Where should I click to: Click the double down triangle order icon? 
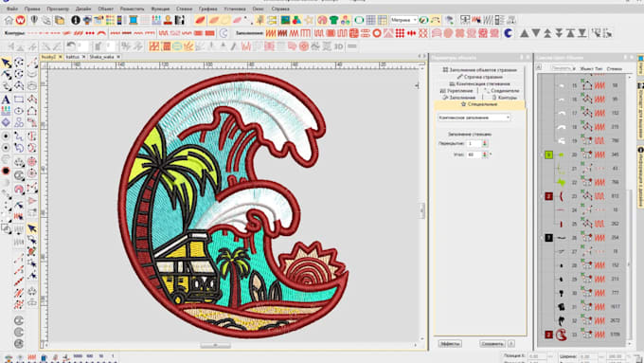click(x=559, y=33)
